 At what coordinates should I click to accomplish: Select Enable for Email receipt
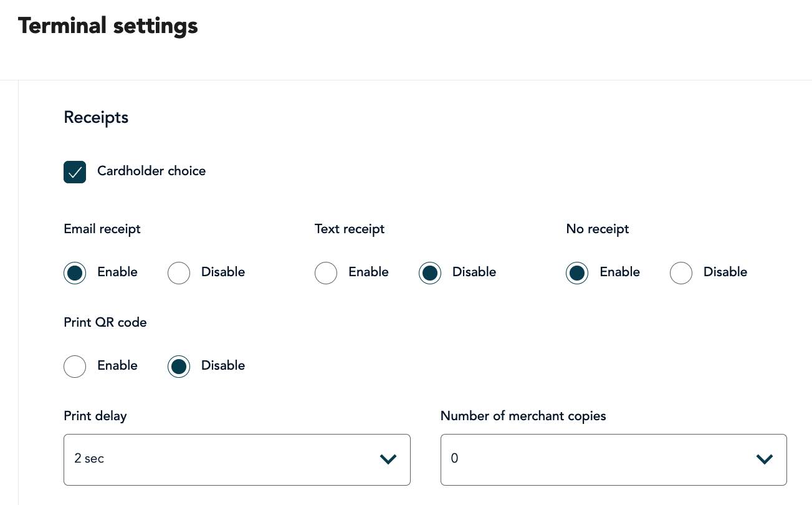75,273
